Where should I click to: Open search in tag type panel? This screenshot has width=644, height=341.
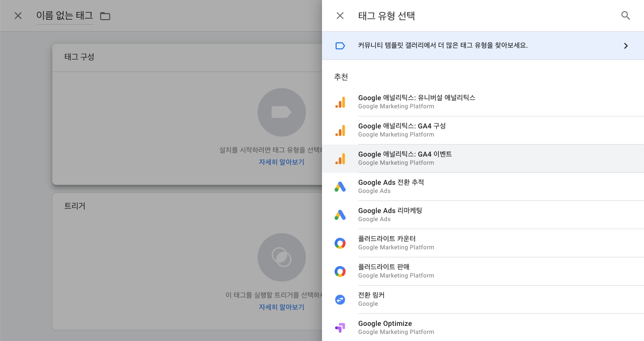(626, 16)
